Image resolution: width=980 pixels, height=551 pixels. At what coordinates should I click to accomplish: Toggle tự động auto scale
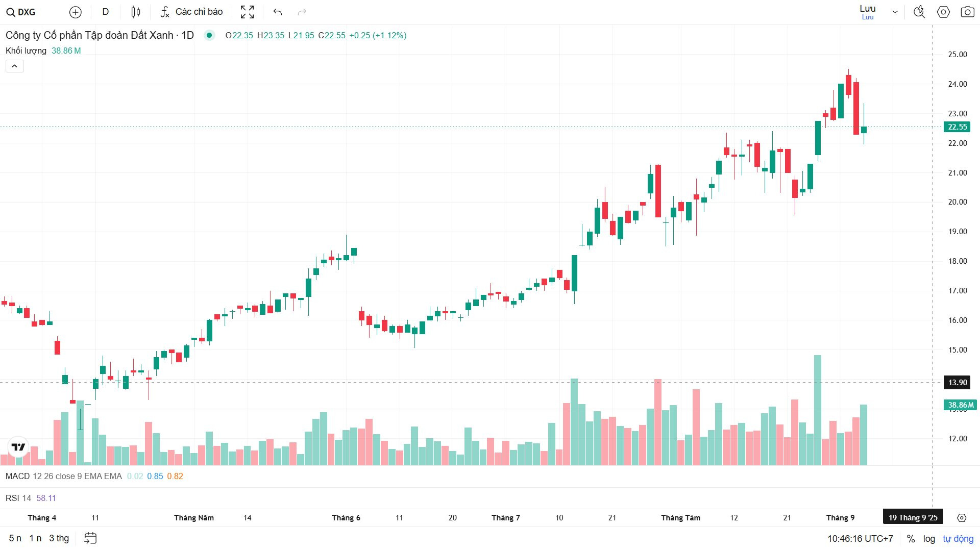tap(958, 539)
